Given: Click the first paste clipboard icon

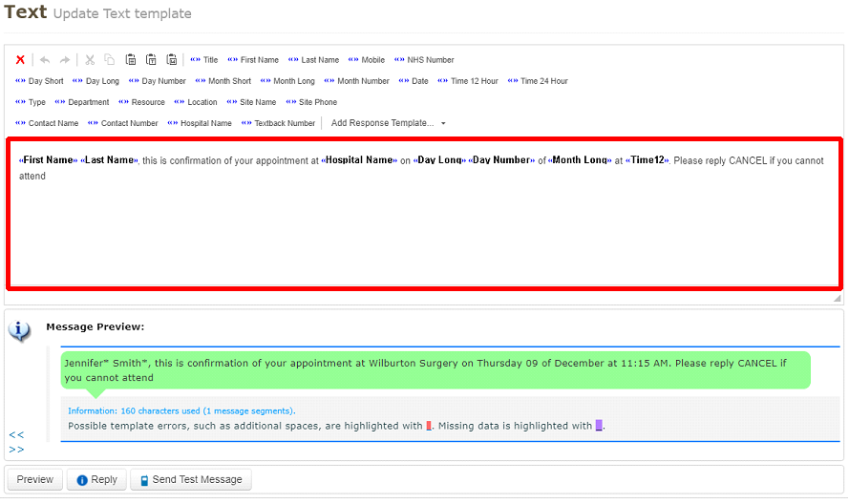Looking at the screenshot, I should click(x=131, y=60).
